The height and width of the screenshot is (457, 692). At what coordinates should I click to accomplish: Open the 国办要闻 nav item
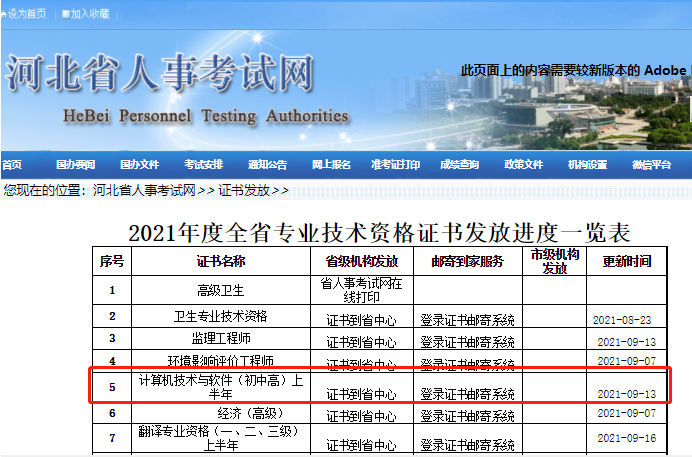[x=75, y=165]
